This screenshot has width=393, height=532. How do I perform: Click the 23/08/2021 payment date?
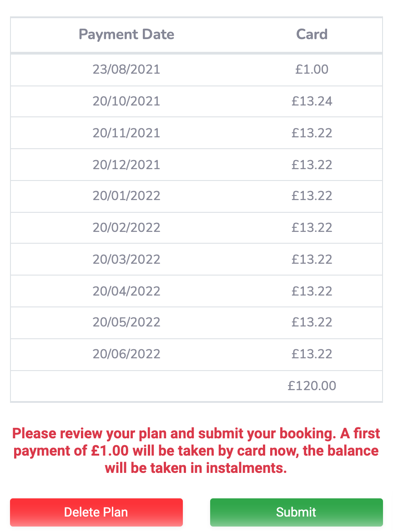point(126,70)
